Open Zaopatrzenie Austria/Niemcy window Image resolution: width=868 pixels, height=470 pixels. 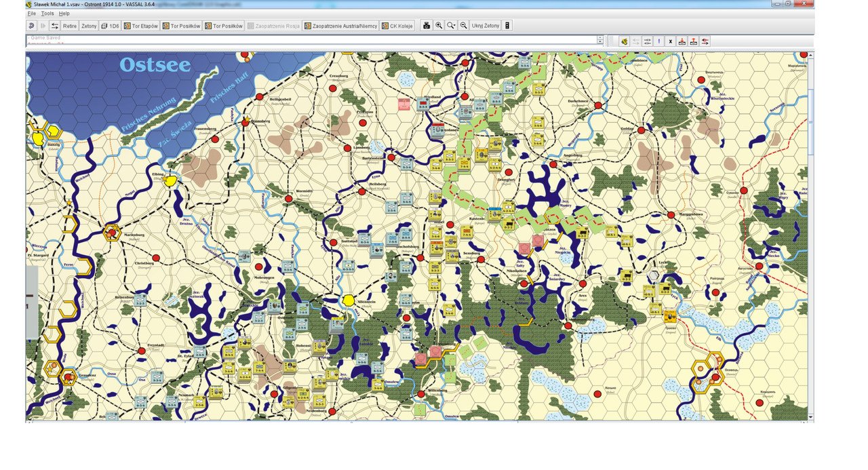(x=340, y=26)
